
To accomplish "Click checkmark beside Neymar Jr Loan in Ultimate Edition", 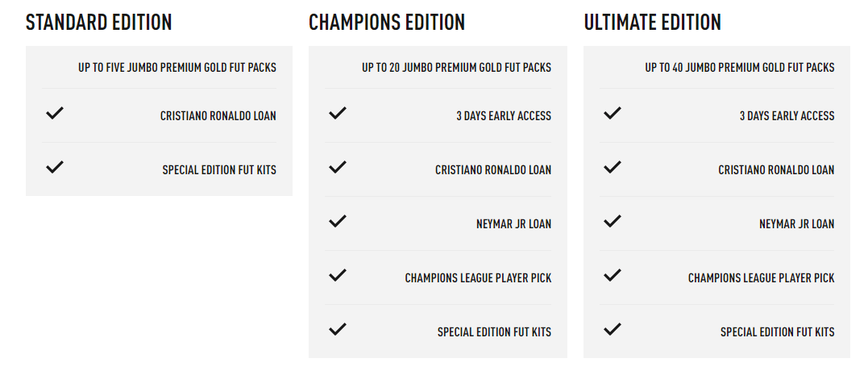I will click(613, 221).
